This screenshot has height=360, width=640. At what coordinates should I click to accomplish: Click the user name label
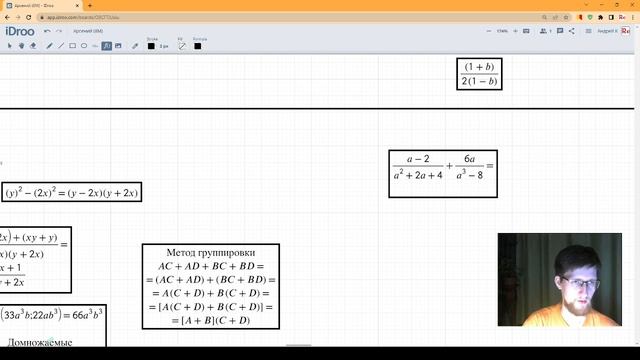(x=607, y=31)
